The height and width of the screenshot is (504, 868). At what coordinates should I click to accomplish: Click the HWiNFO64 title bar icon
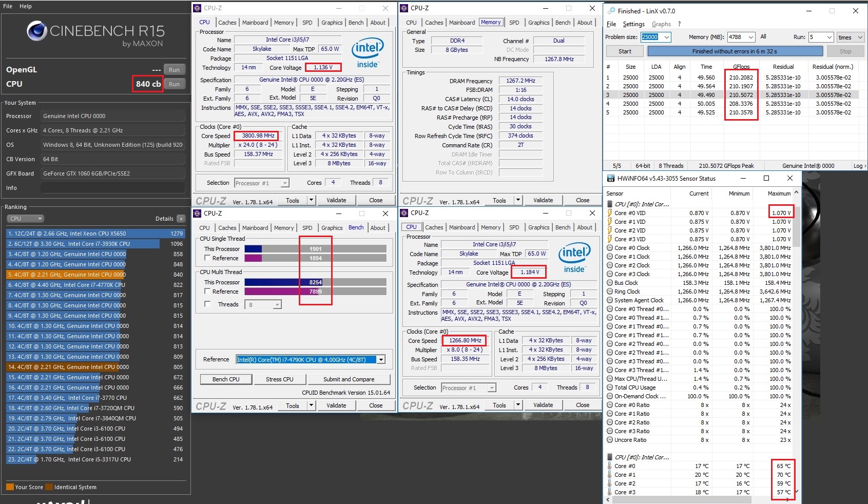click(611, 179)
